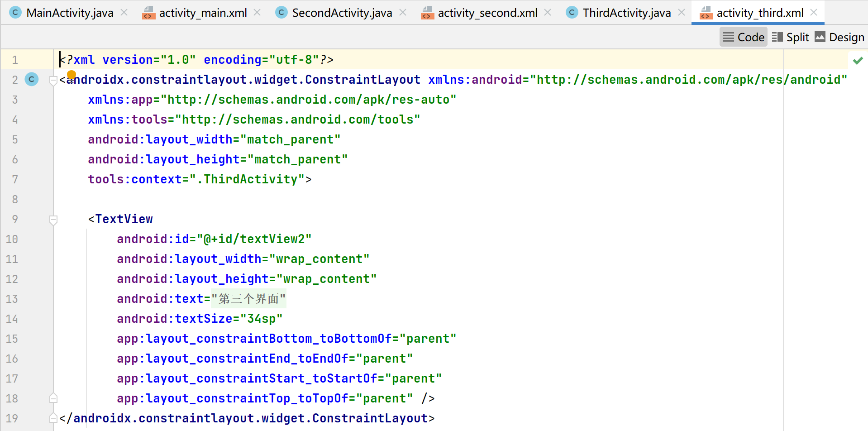This screenshot has width=868, height=431.
Task: Switch to Split editor view
Action: pyautogui.click(x=791, y=37)
